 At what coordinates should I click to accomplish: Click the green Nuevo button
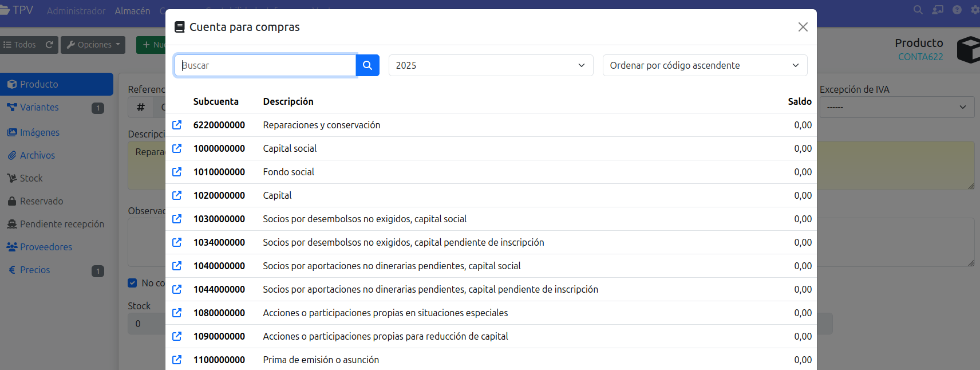pyautogui.click(x=151, y=45)
